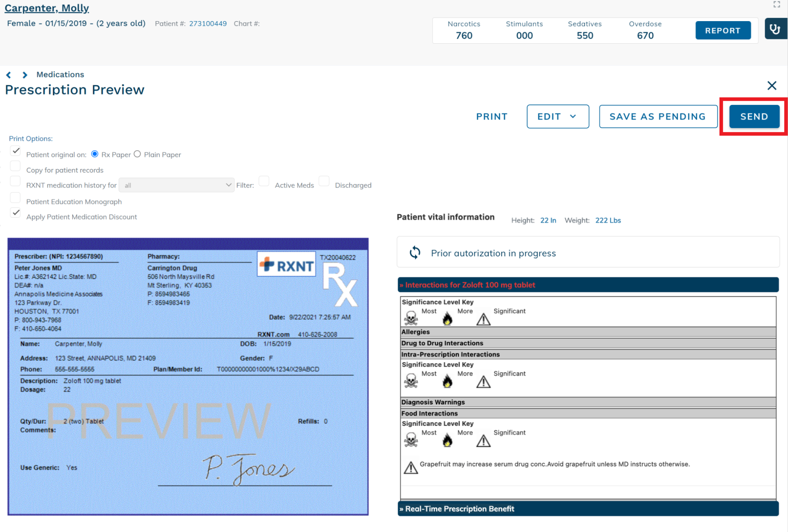Click the RXNT logo on the prescription preview
Screen dimensions: 788x532
[x=286, y=264]
